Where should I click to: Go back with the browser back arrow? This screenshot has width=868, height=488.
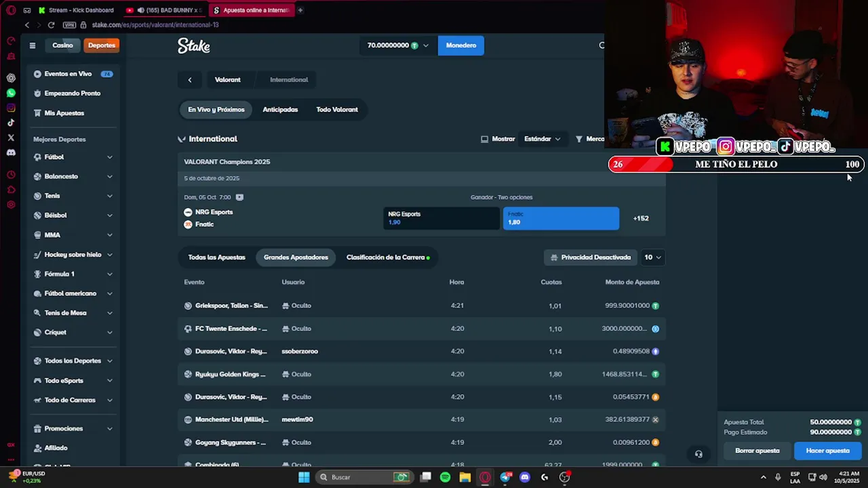(x=27, y=25)
